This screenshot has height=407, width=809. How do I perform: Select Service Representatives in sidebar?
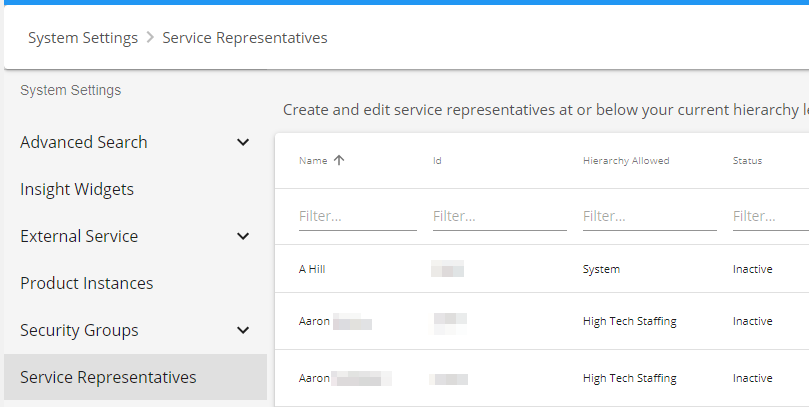tap(108, 377)
